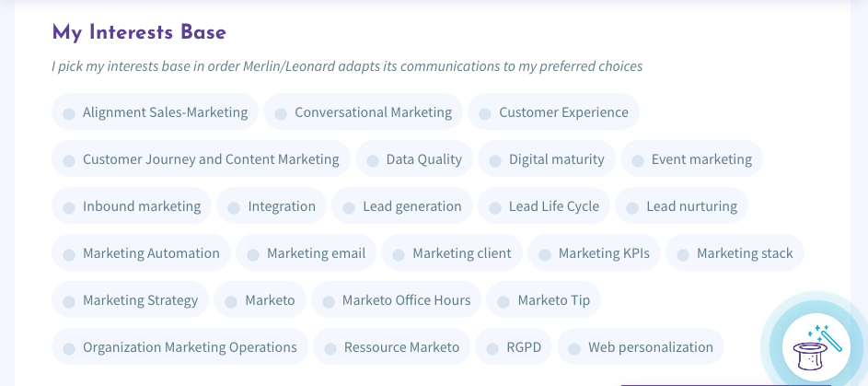
Task: Toggle Lead nurturing interest
Action: (x=681, y=206)
